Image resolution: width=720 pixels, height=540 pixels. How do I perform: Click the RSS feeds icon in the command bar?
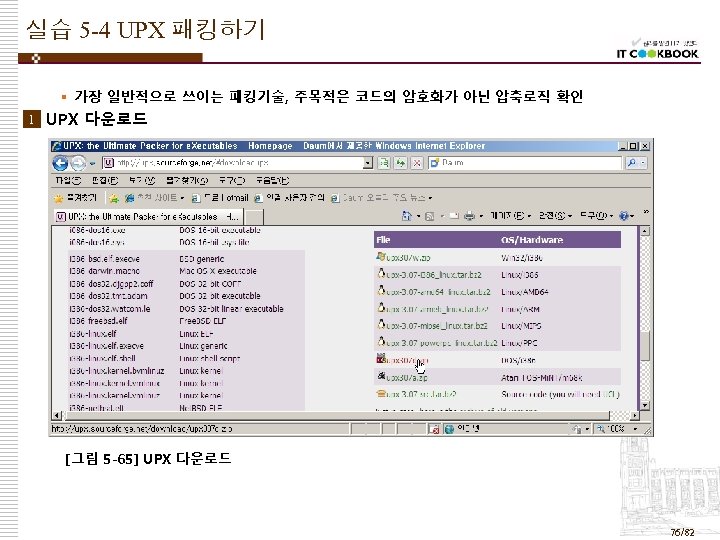tap(429, 216)
